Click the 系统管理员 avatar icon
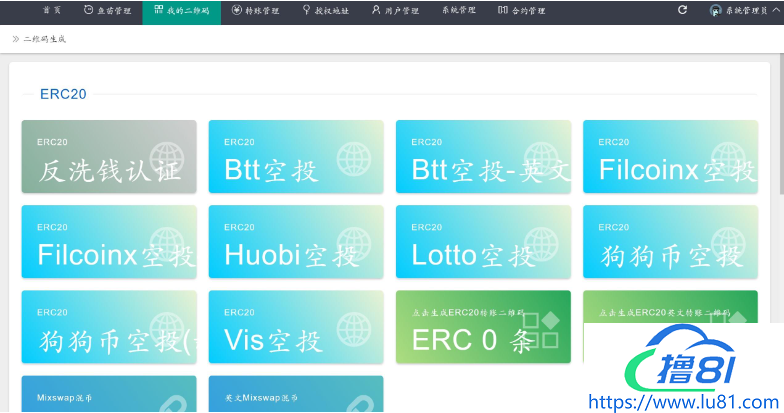The width and height of the screenshot is (784, 413). [716, 10]
